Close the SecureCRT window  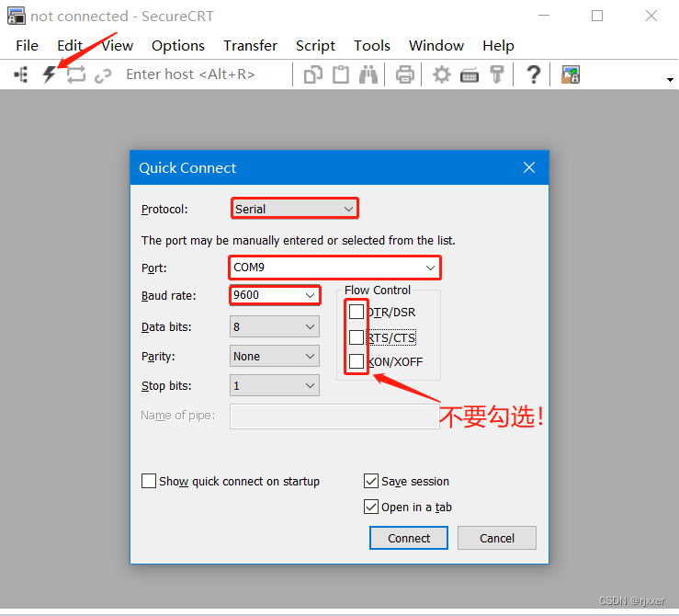click(651, 16)
